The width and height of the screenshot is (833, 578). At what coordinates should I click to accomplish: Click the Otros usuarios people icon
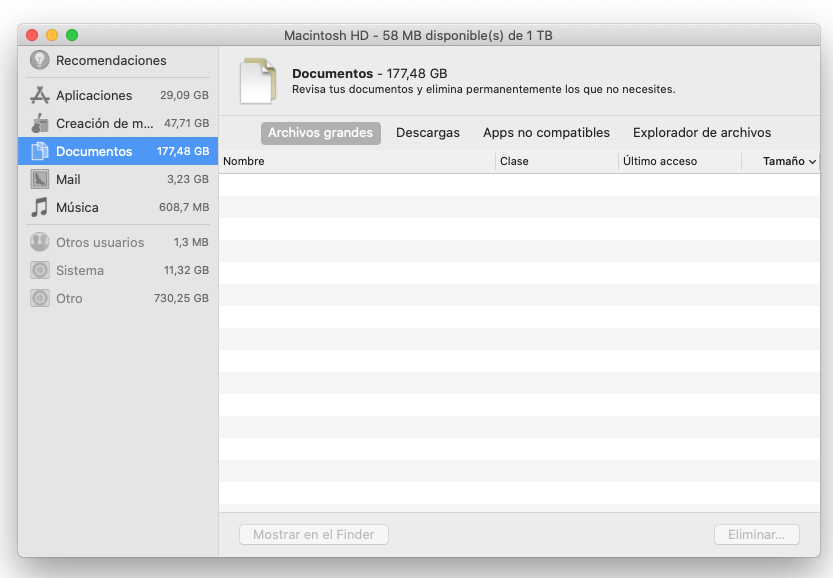(39, 242)
